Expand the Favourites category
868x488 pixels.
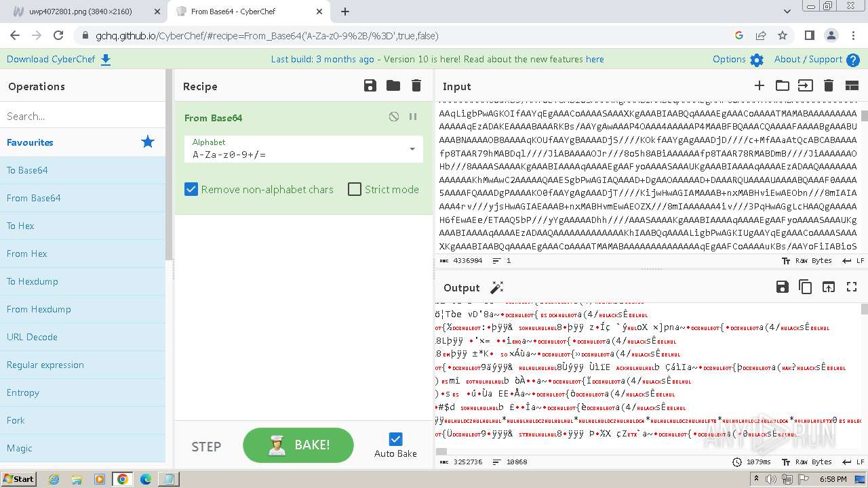pos(83,142)
